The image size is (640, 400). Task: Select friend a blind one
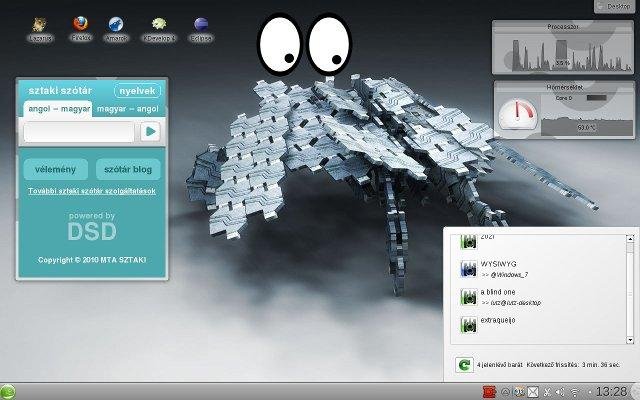click(498, 292)
